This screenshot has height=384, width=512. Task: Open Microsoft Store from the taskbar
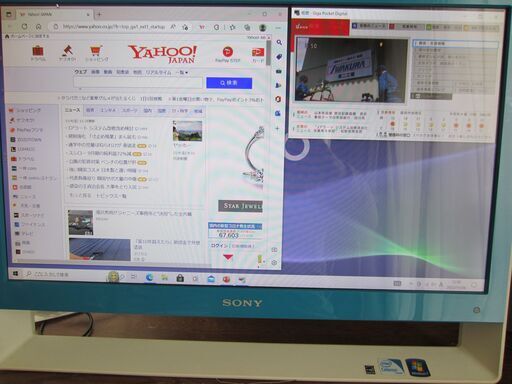(180, 278)
